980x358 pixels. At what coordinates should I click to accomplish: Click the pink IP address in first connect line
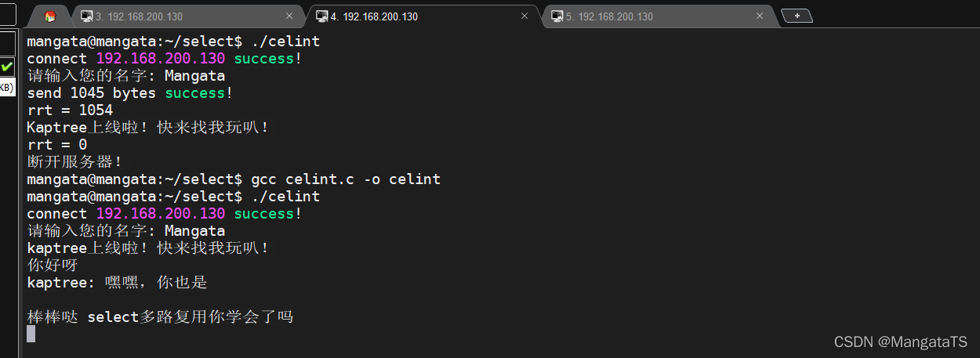[161, 59]
